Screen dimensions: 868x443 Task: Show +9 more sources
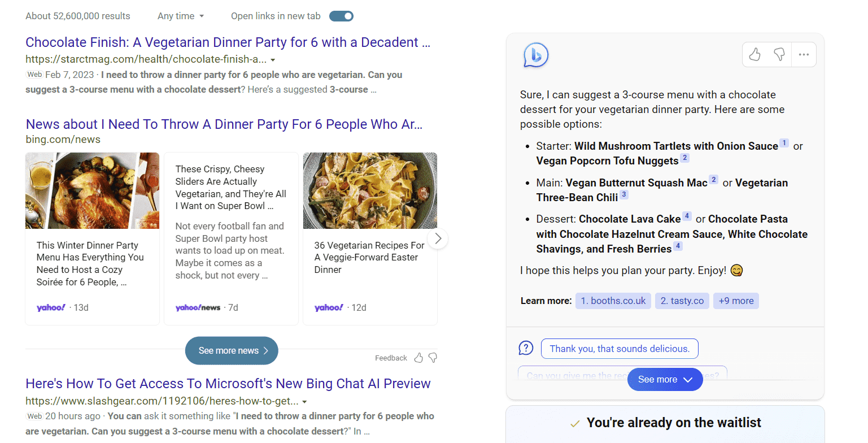[x=736, y=301]
